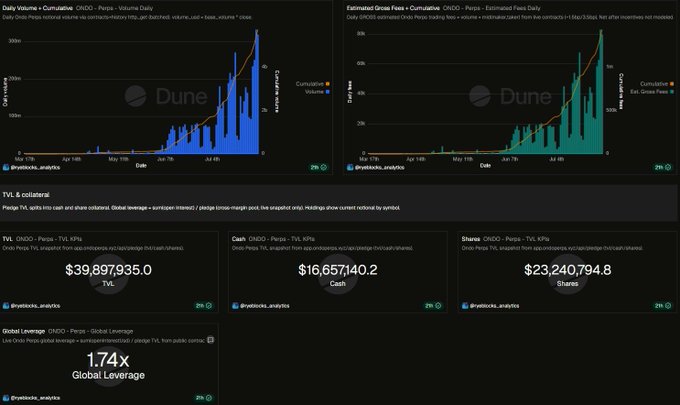Visit @ryeblocks_analytics profile from the Global Leverage card
Image resolution: width=680 pixels, height=405 pixels.
pyautogui.click(x=35, y=398)
